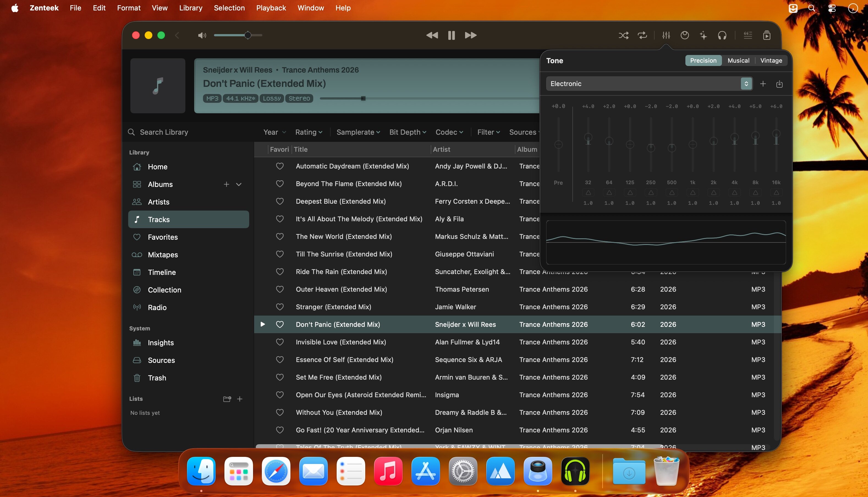868x497 pixels.
Task: Open Collection in the sidebar
Action: [188, 290]
